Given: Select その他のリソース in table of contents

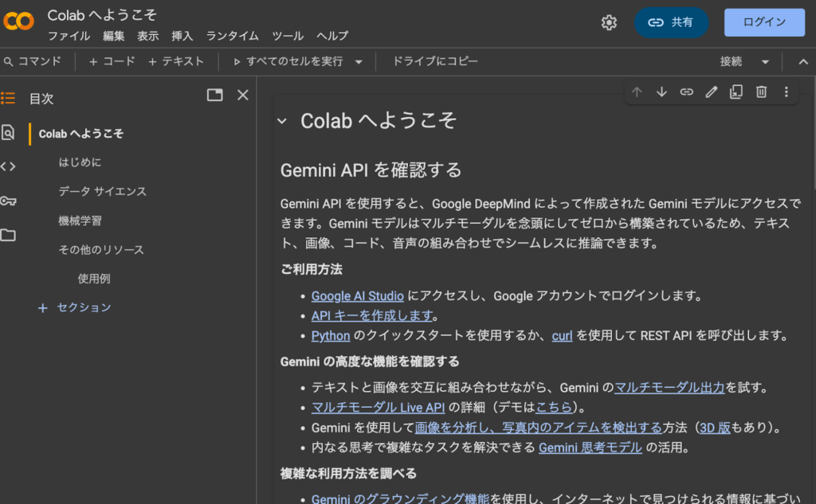Looking at the screenshot, I should pos(101,250).
